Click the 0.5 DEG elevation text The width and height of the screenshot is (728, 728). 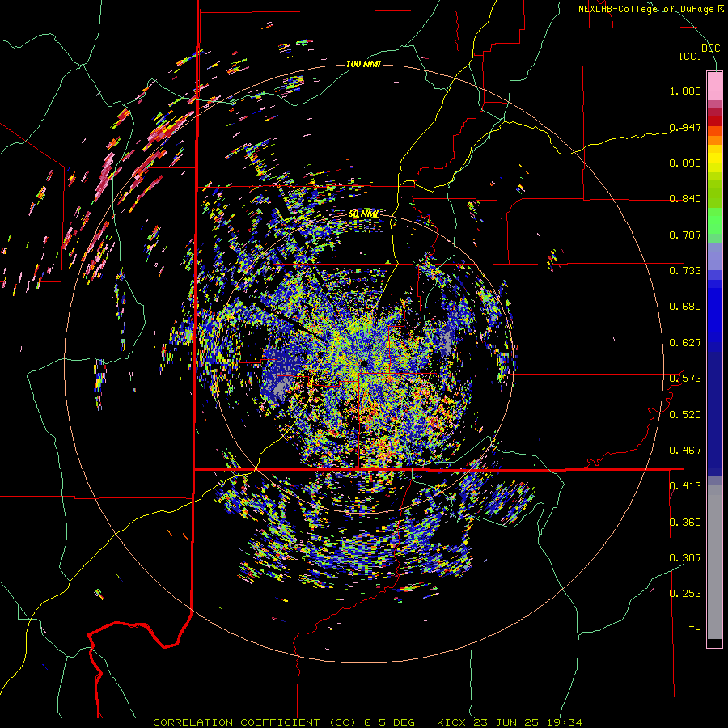(393, 722)
